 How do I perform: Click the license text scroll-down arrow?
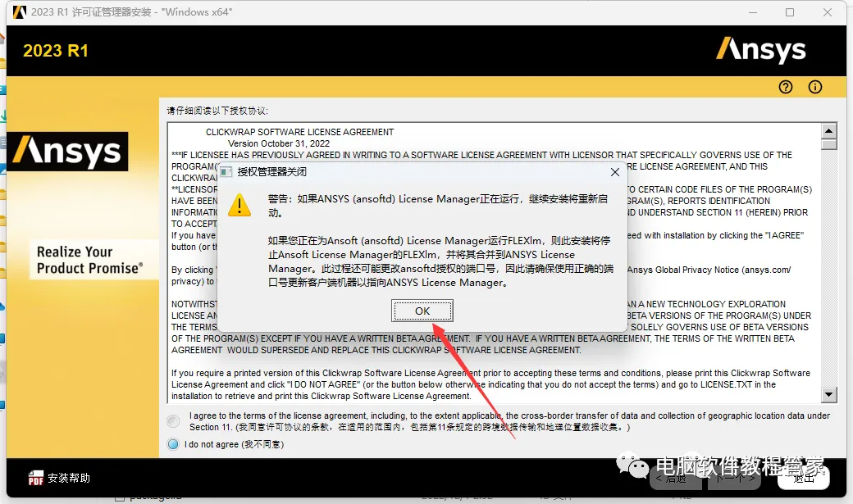tap(828, 395)
